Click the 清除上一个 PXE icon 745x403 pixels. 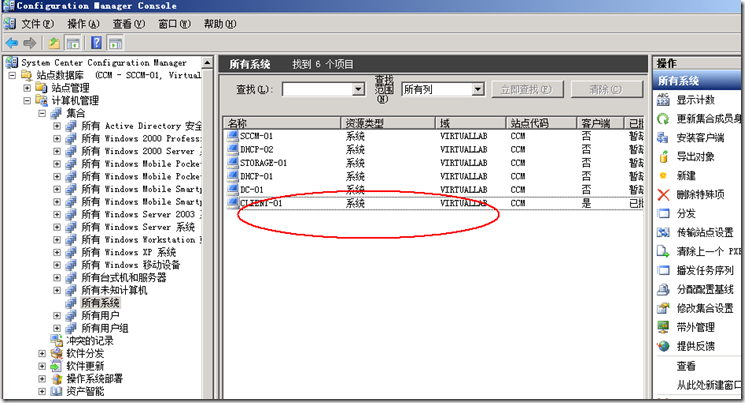[663, 251]
